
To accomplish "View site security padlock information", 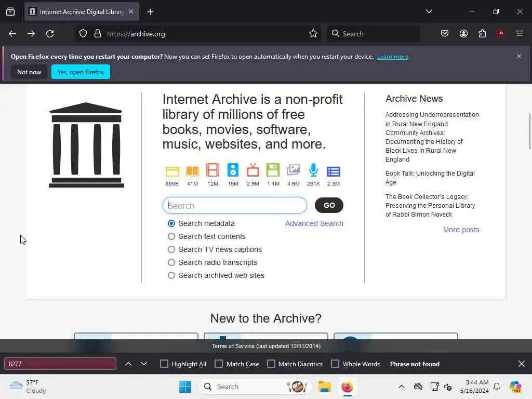I will click(98, 34).
